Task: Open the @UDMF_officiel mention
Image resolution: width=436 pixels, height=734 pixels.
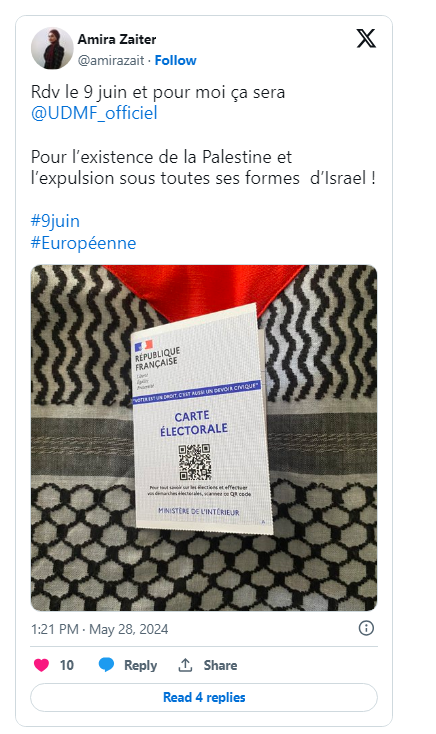Action: click(x=94, y=113)
